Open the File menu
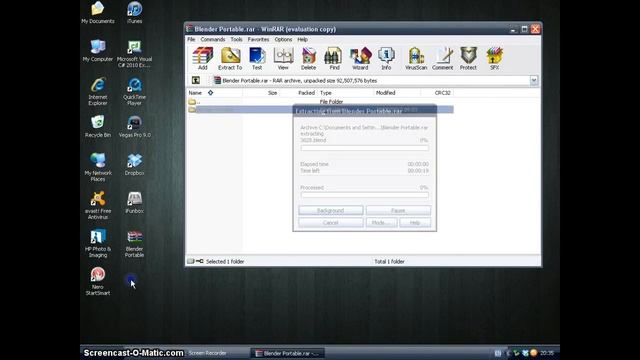640x360 pixels. 191,40
